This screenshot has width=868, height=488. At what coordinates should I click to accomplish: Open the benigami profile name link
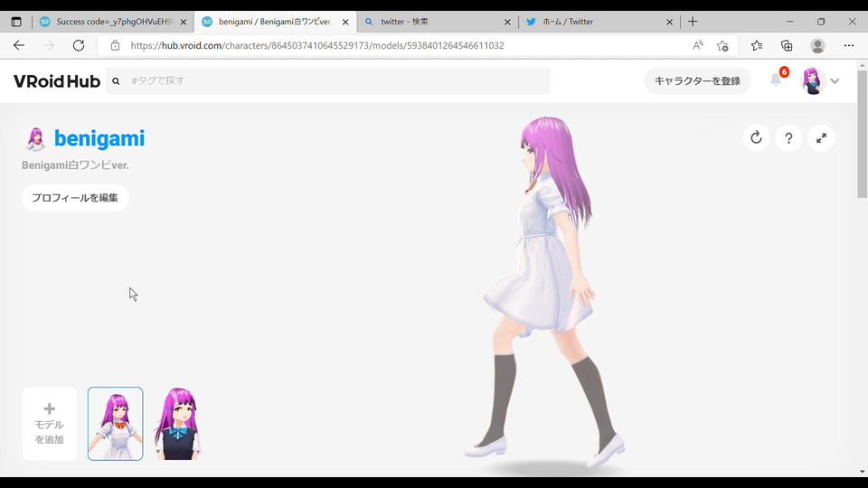point(99,138)
